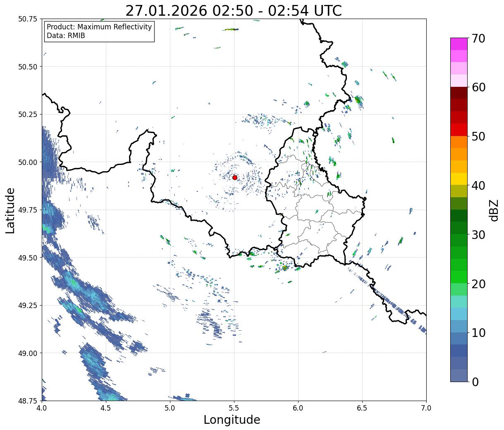Click the 'Product: Maximum Reflectivity' legend text
This screenshot has height=430, width=504.
point(99,27)
